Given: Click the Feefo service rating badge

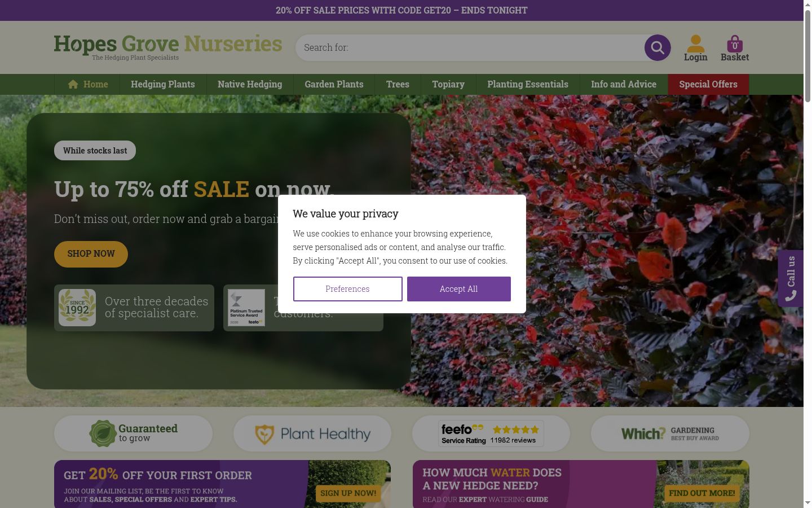Looking at the screenshot, I should tap(491, 433).
